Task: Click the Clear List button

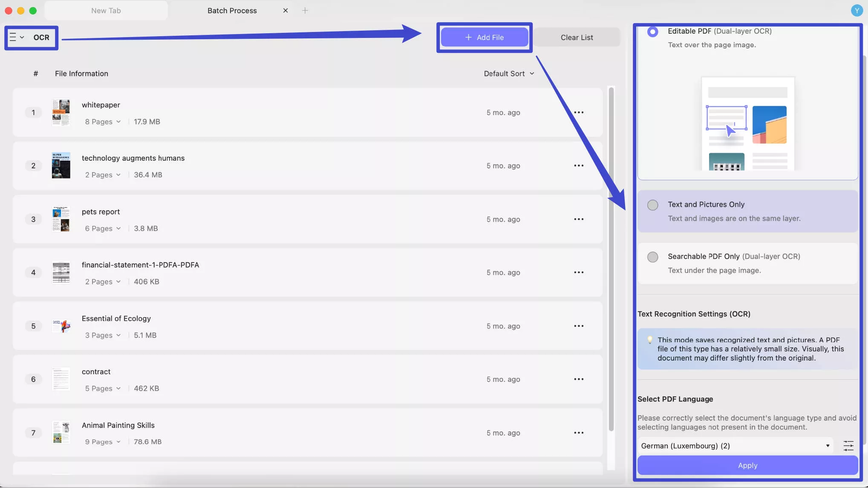Action: tap(577, 38)
